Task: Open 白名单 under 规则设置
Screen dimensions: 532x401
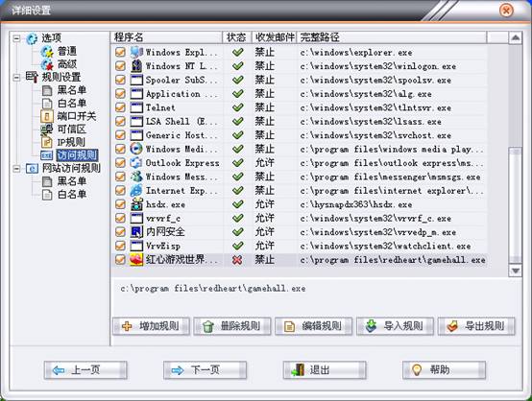Action: [72, 103]
